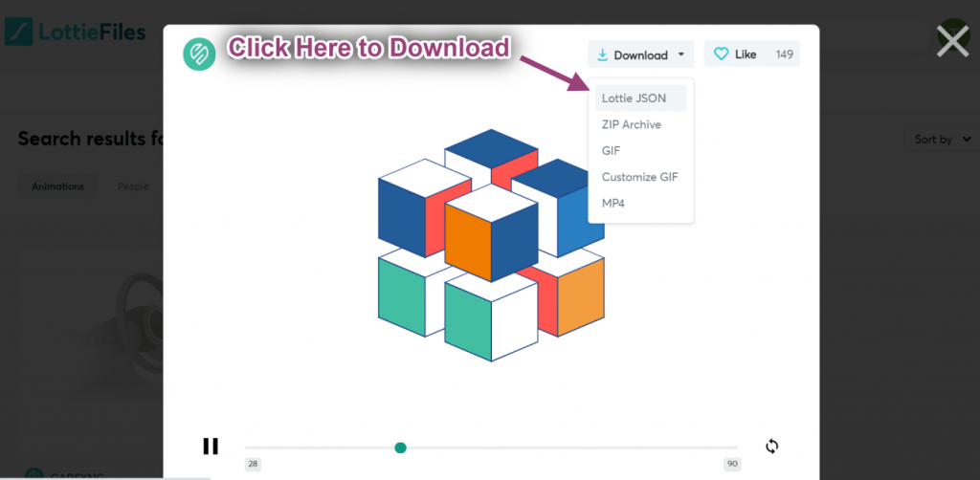The image size is (980, 480).
Task: Select ZIP Archive from download menu
Action: (632, 125)
